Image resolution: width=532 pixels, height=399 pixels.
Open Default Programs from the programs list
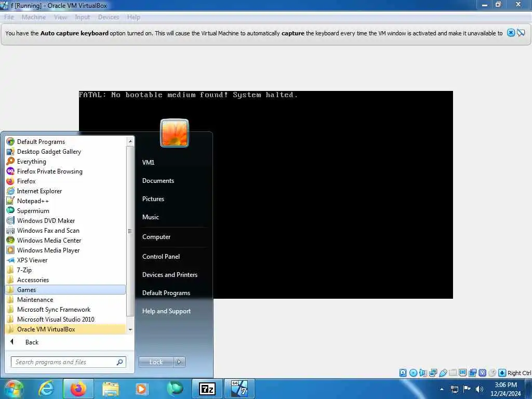(65, 141)
